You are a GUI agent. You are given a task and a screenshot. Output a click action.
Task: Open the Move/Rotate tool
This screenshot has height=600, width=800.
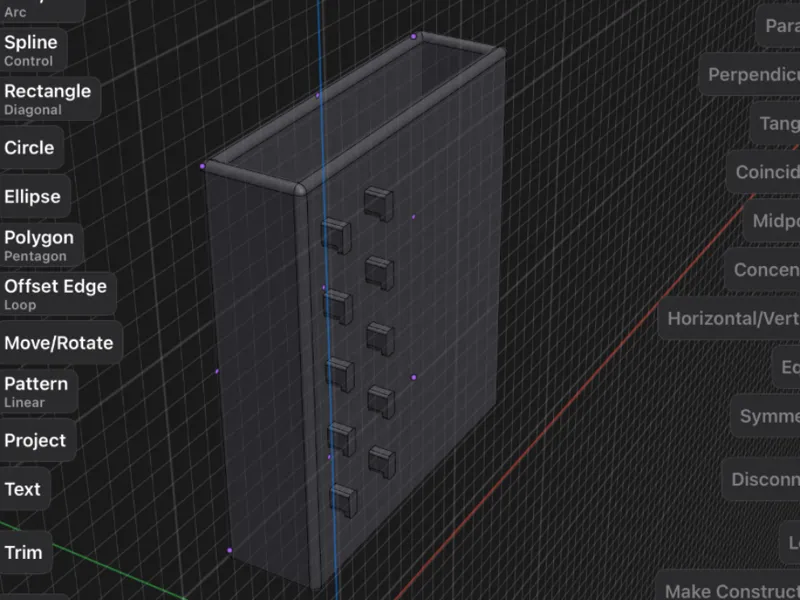pyautogui.click(x=60, y=343)
